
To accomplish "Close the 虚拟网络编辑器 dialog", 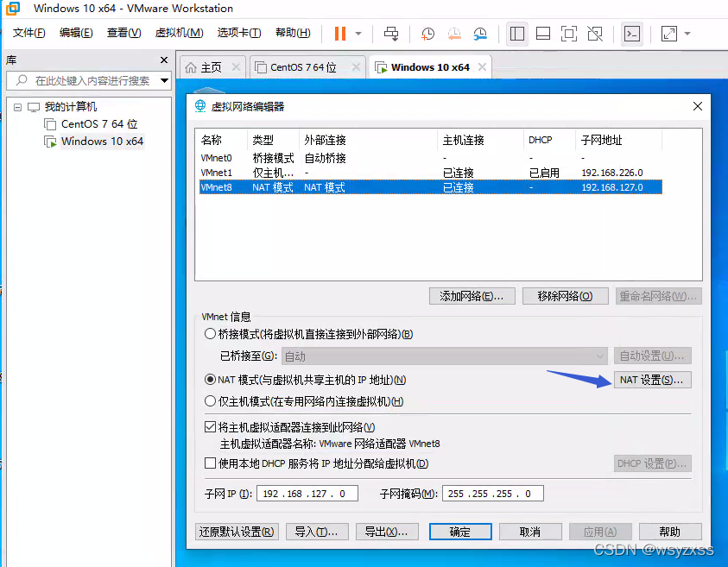I will [698, 106].
